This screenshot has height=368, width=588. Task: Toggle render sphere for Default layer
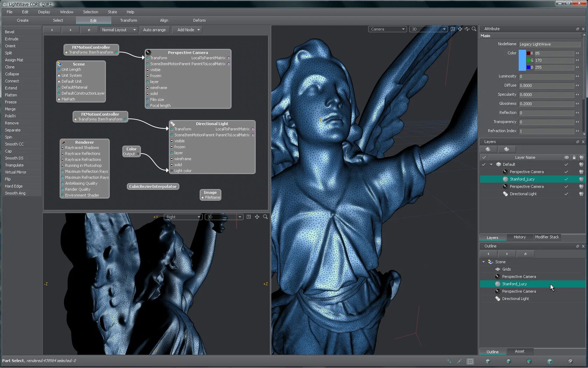point(581,164)
